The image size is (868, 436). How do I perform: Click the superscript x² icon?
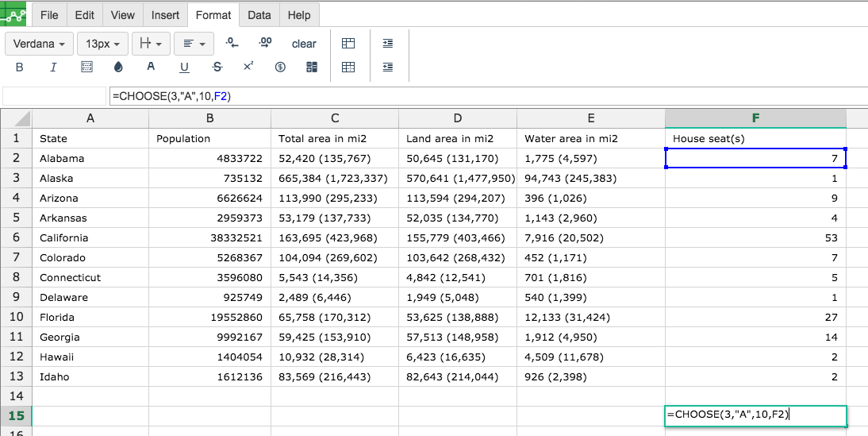coord(248,67)
